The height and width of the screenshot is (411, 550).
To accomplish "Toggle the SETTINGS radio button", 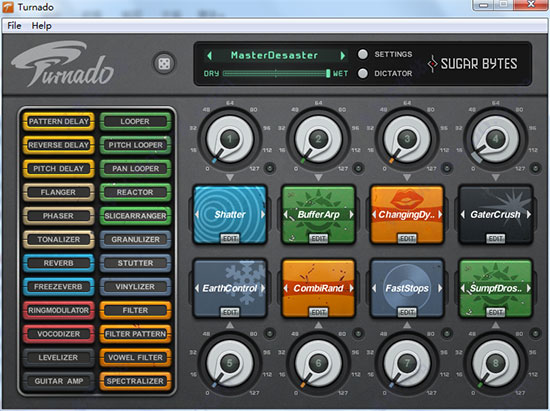I will tap(363, 54).
